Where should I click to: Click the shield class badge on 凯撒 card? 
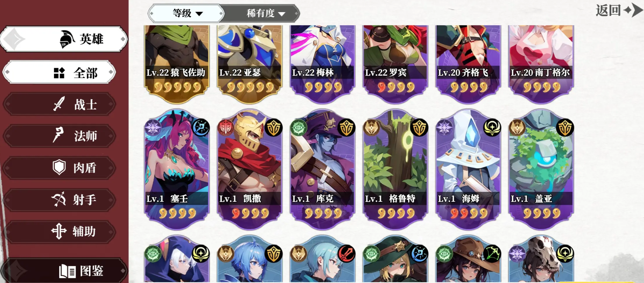pyautogui.click(x=273, y=128)
